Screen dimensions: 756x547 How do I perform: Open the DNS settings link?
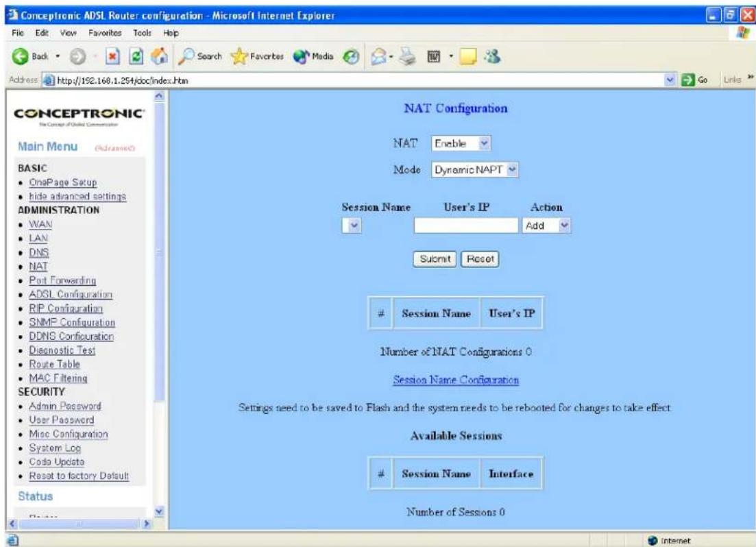click(x=38, y=252)
